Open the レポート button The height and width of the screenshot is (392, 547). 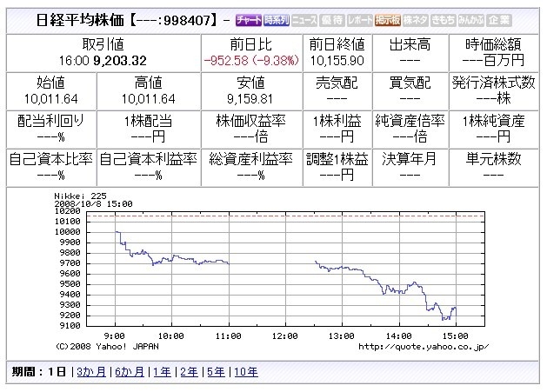tap(360, 20)
